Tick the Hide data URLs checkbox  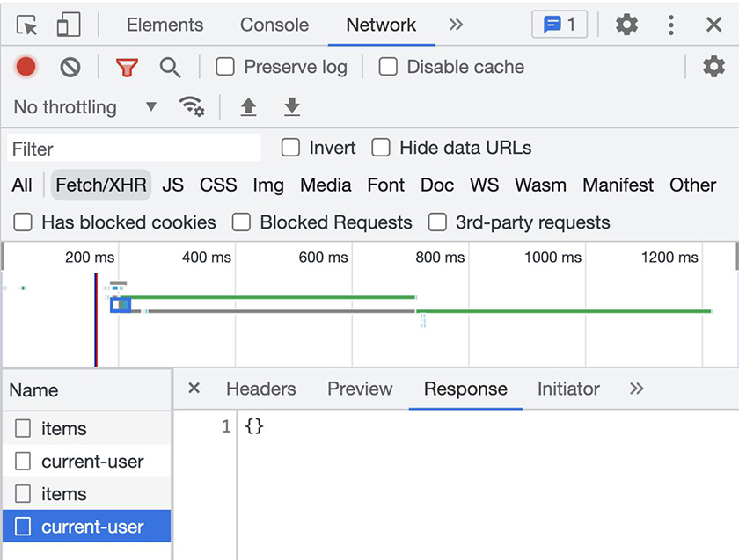pyautogui.click(x=381, y=148)
